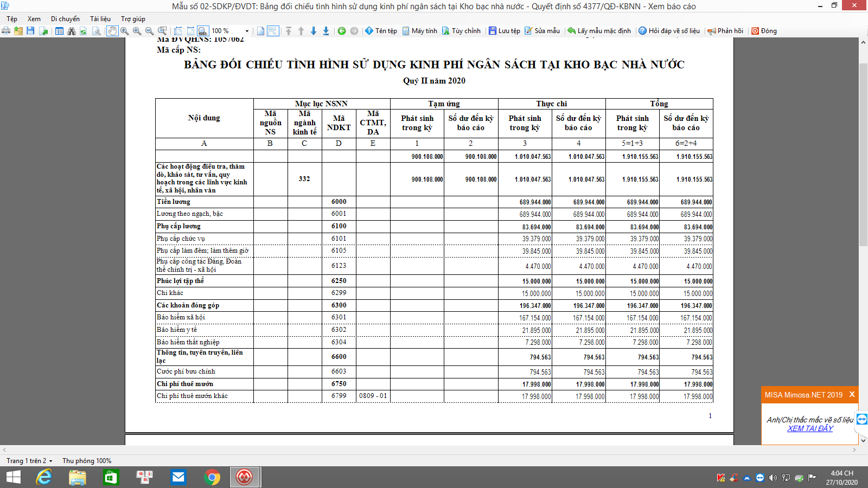Click the CCleaner tray icon
Viewport: 868px width, 488px height.
(734, 478)
